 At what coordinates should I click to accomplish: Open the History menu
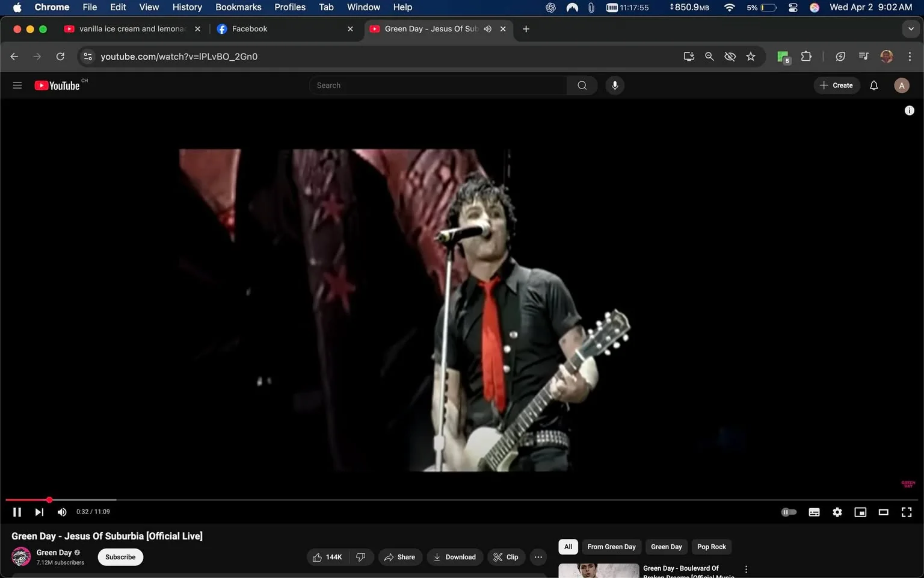tap(187, 7)
